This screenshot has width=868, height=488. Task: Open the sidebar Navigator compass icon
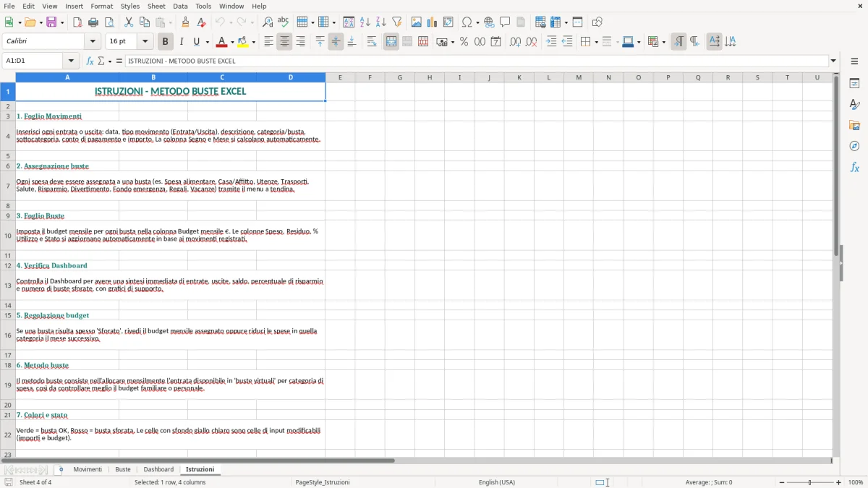click(x=854, y=146)
